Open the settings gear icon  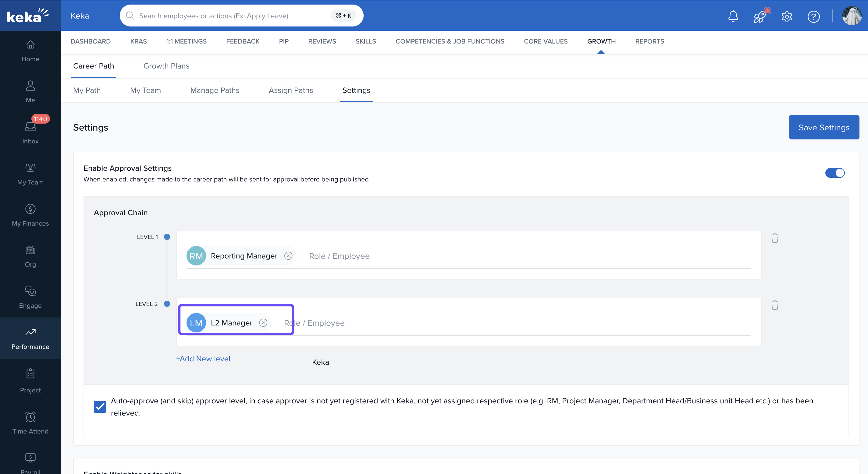click(787, 16)
